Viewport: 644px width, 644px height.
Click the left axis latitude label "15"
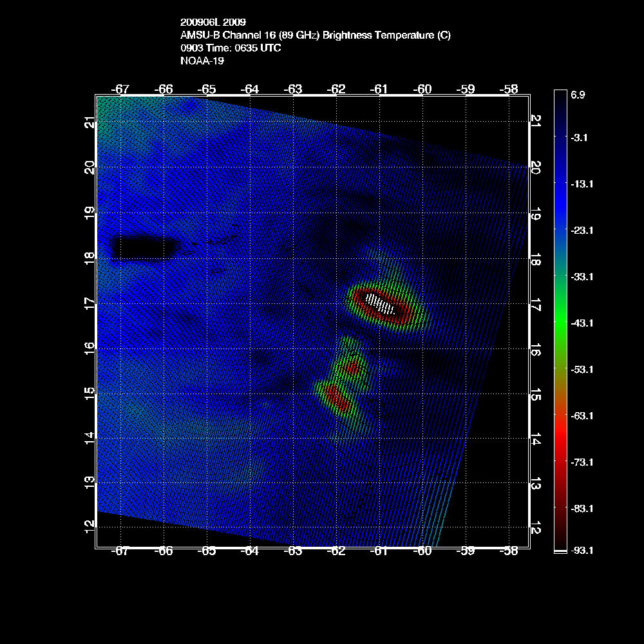coord(89,394)
